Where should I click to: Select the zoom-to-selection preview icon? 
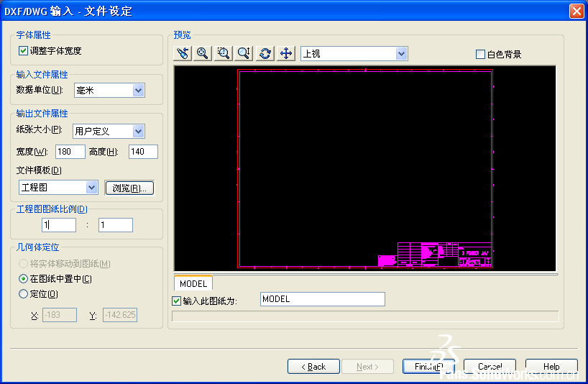[x=183, y=53]
